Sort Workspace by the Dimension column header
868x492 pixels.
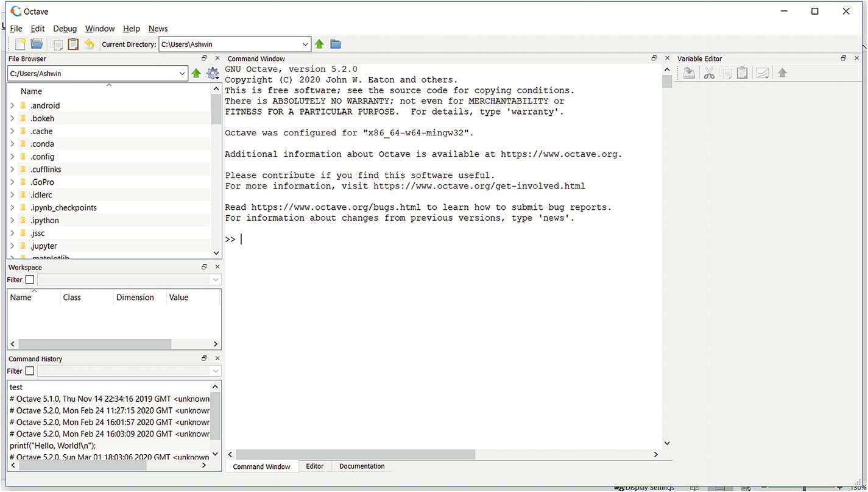(x=139, y=298)
